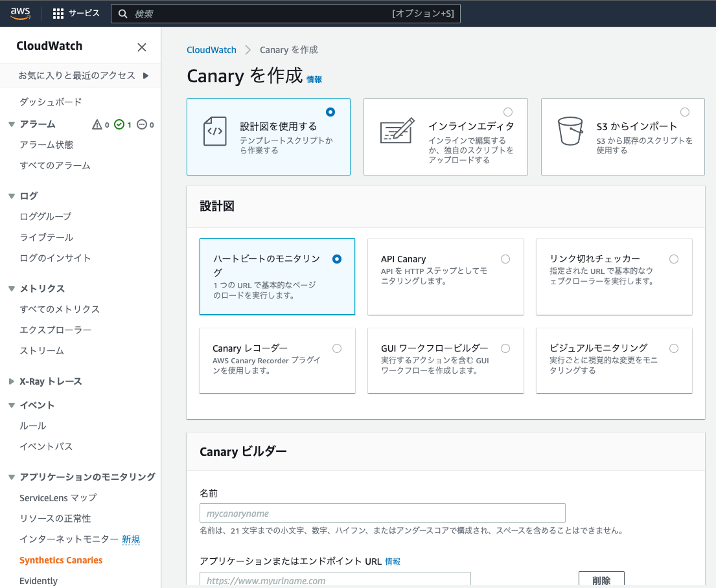Open リソースの正常性 in sidebar
This screenshot has height=588, width=716.
tap(55, 519)
